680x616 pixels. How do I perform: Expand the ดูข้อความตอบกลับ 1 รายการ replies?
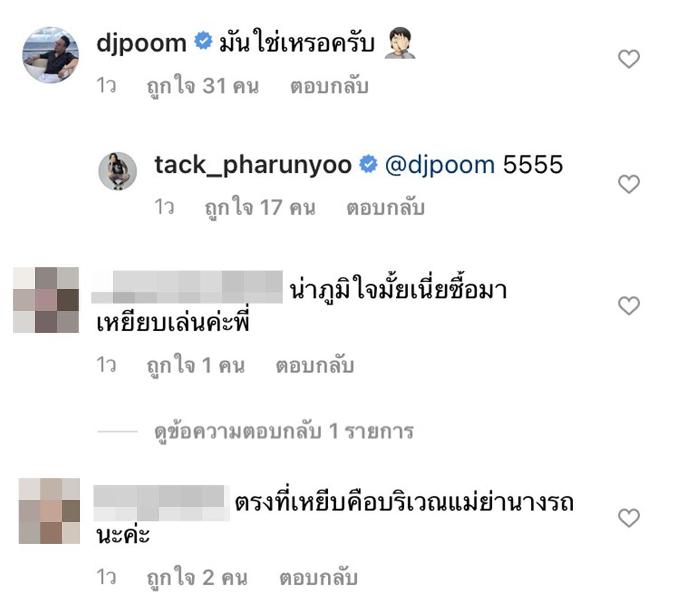click(x=284, y=431)
